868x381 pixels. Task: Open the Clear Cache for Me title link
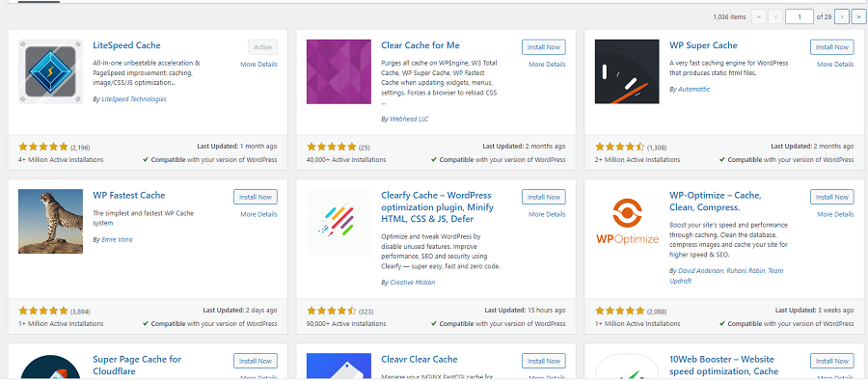(x=420, y=45)
